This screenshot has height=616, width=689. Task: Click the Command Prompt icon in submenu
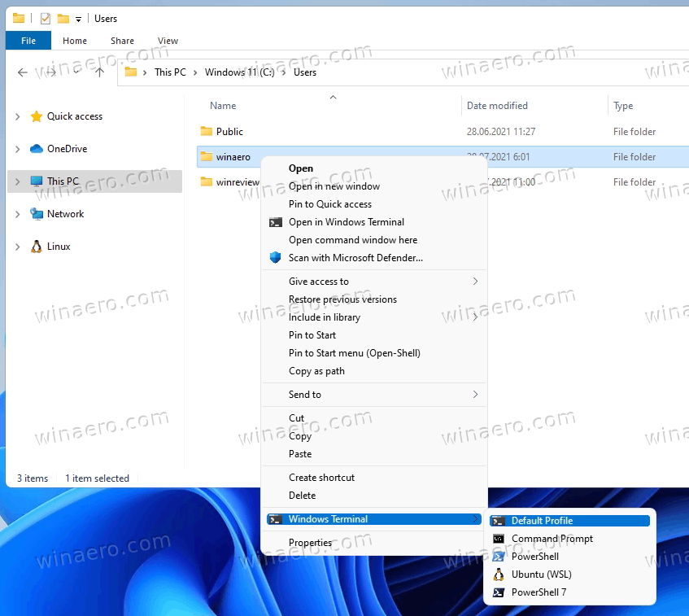499,539
